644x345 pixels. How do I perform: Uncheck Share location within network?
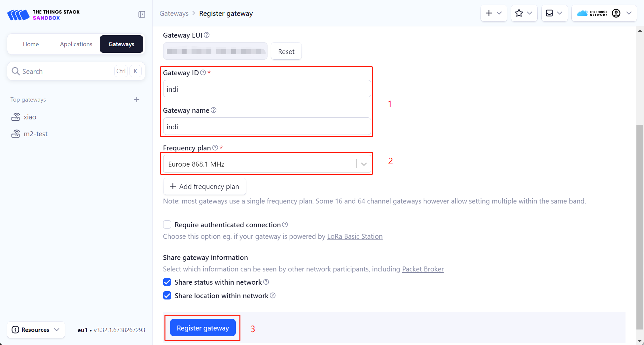167,296
